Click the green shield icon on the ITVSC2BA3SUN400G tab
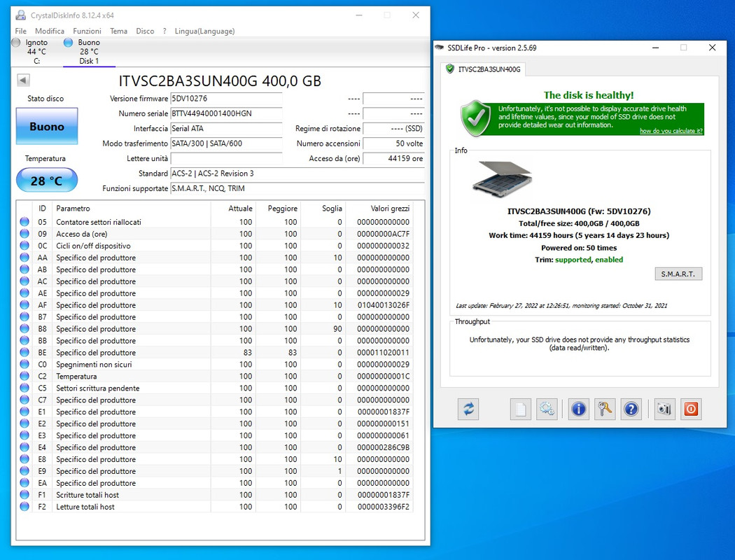 click(x=450, y=69)
